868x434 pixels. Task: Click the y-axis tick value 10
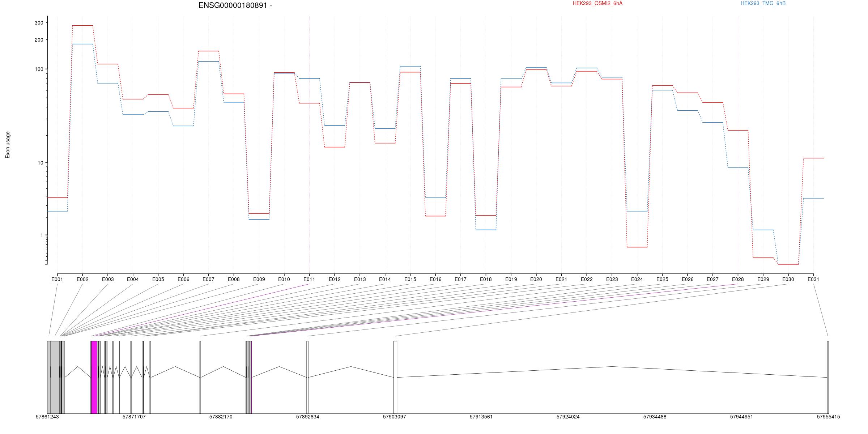point(40,163)
